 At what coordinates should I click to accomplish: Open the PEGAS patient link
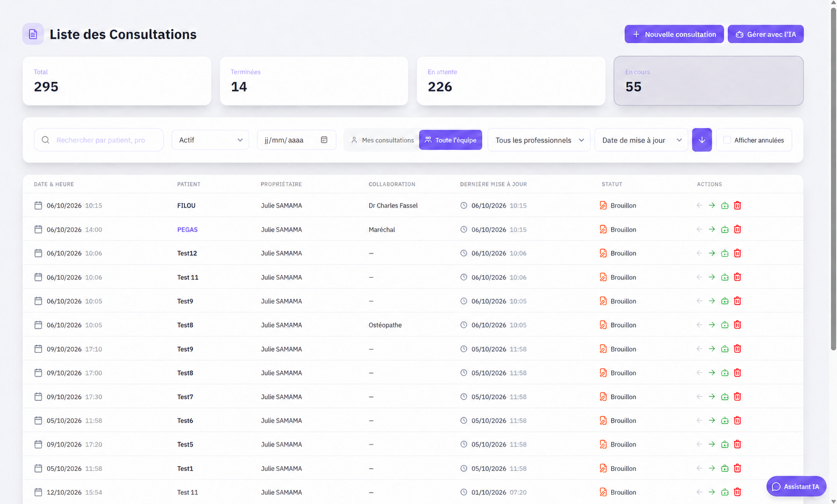tap(187, 229)
